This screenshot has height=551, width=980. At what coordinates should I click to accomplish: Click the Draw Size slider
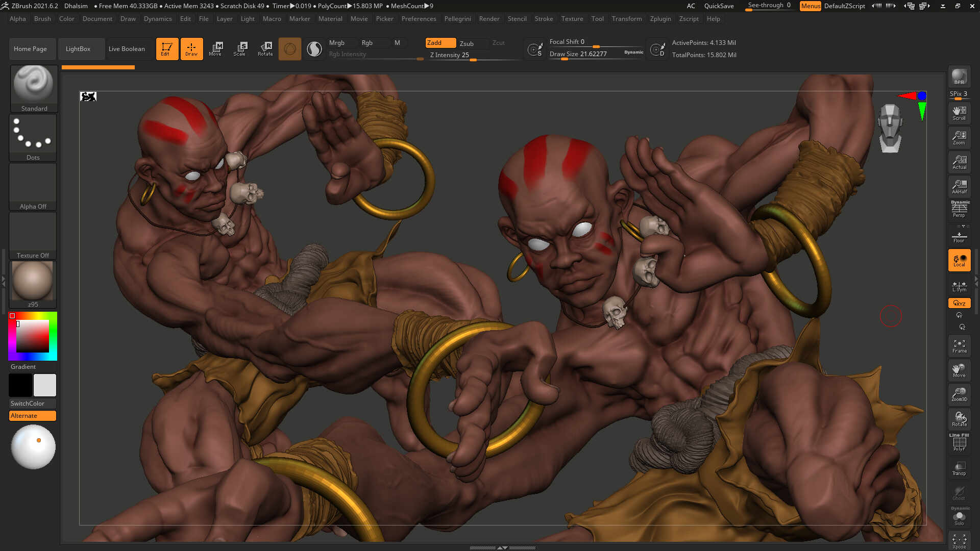click(x=596, y=54)
